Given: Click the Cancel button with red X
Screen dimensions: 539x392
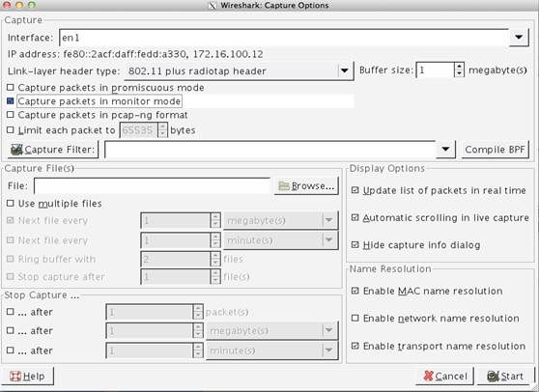Looking at the screenshot, I should [444, 377].
